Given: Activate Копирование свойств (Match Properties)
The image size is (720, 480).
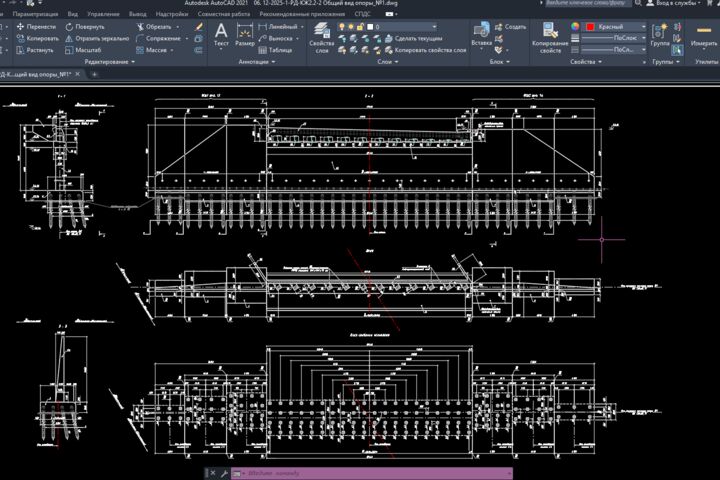Looking at the screenshot, I should [x=550, y=38].
